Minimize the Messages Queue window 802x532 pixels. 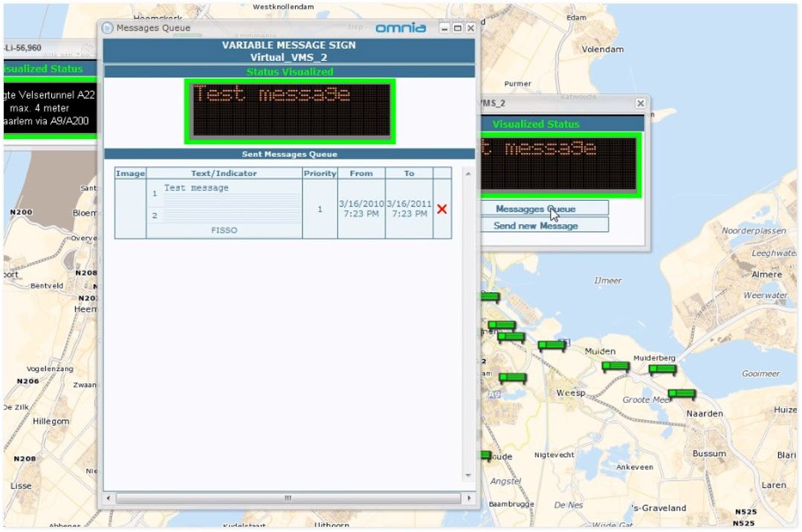[x=444, y=28]
